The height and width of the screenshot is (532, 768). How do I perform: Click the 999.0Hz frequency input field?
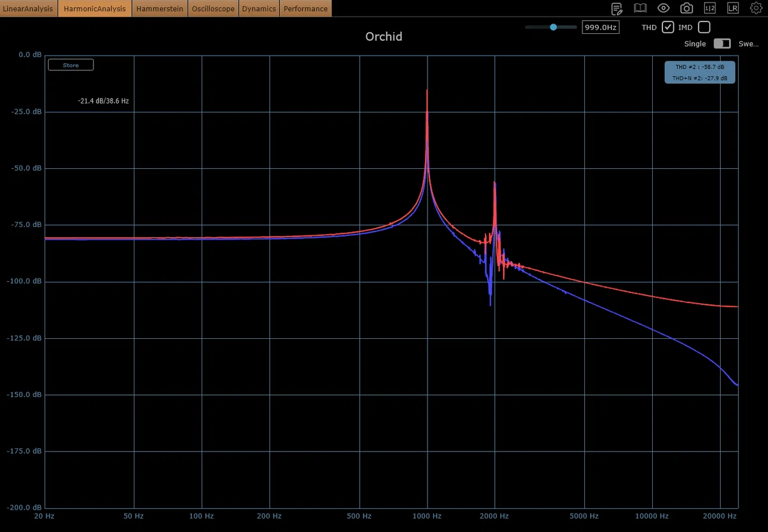point(600,27)
